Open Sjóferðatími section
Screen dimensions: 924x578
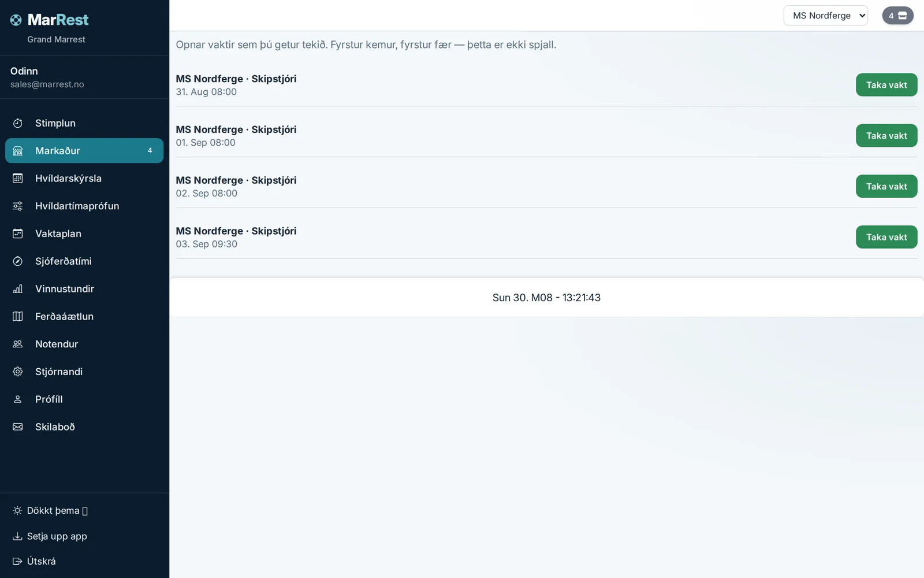tap(84, 261)
